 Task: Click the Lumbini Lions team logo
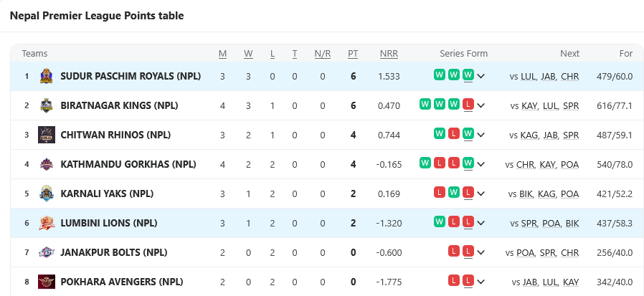point(47,223)
